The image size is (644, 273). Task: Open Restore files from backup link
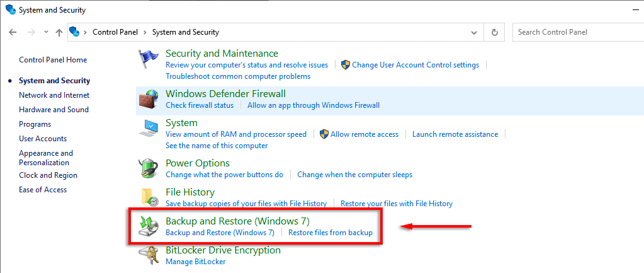(x=330, y=233)
